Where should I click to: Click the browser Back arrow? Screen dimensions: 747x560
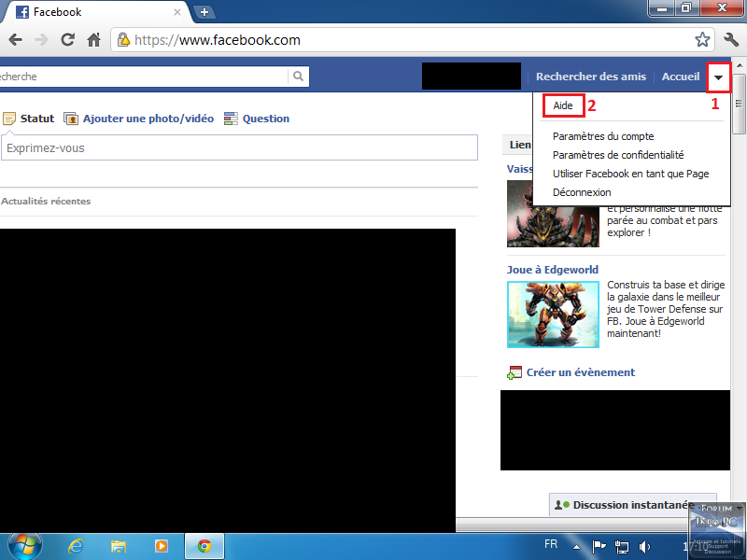(16, 39)
